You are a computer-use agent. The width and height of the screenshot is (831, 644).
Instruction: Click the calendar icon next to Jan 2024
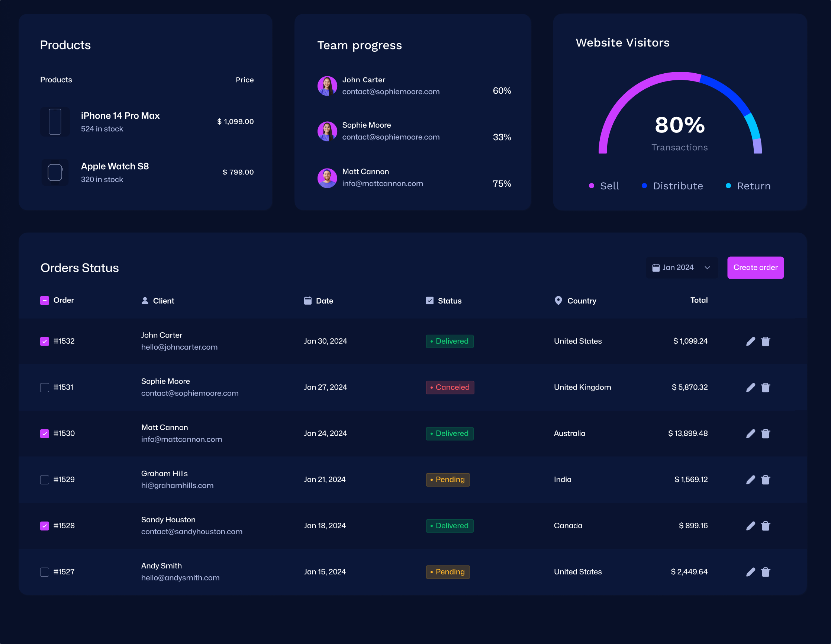click(x=656, y=267)
